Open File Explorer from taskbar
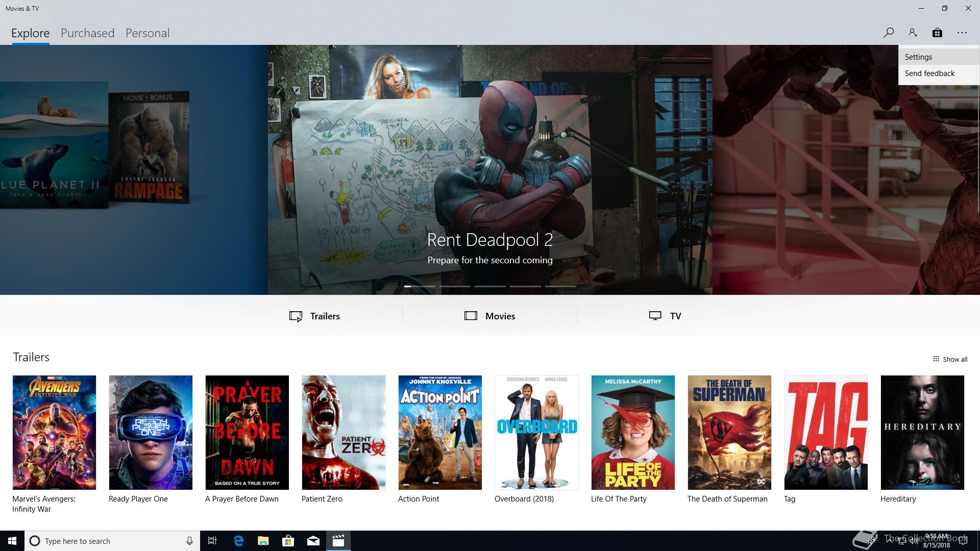 [x=263, y=541]
